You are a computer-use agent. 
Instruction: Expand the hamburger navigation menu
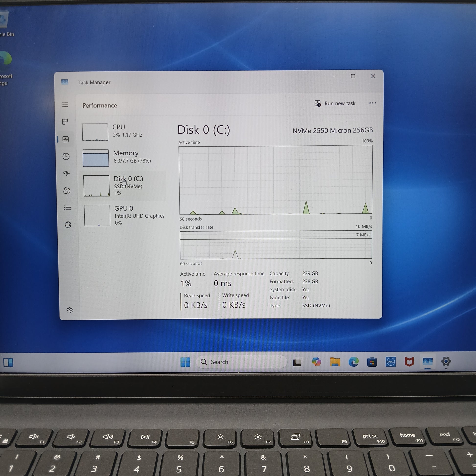tap(65, 105)
